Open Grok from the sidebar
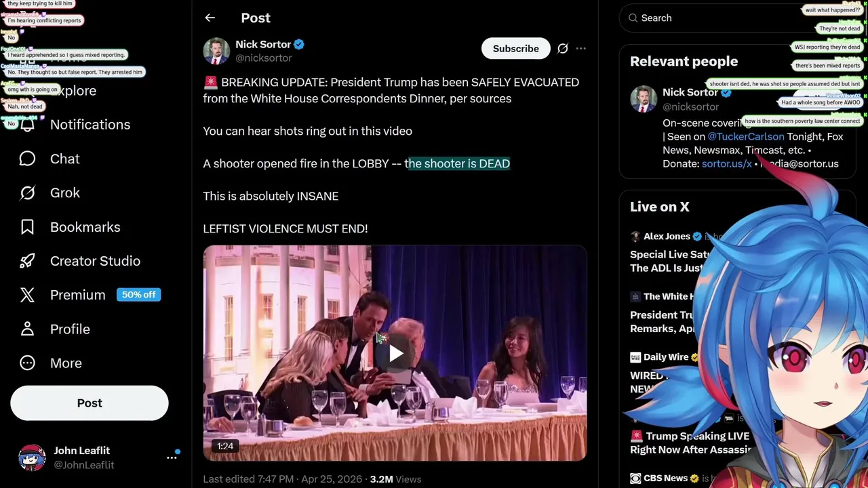The height and width of the screenshot is (488, 868). tap(64, 193)
